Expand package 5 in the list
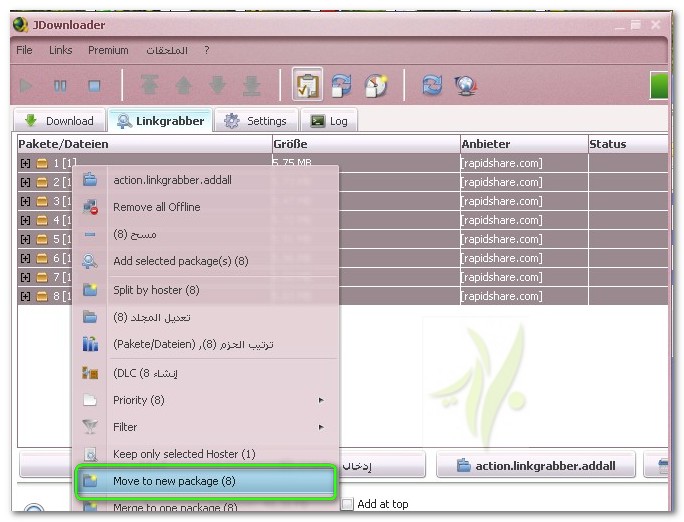Screen dimensions: 684x522 [x=25, y=239]
